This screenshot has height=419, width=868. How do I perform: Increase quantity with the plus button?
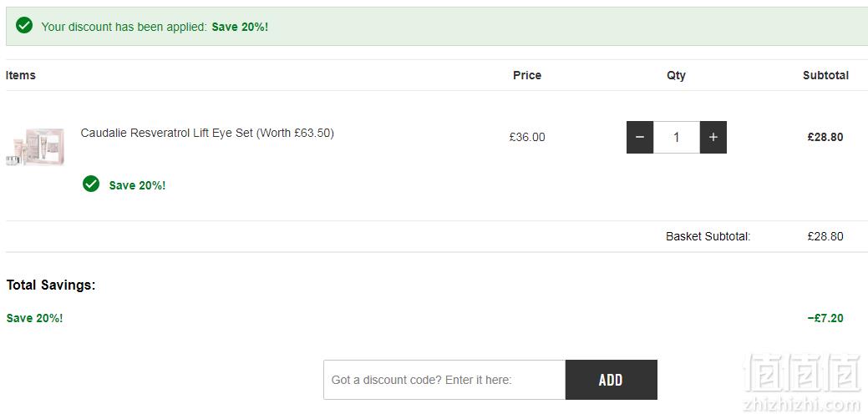point(713,137)
